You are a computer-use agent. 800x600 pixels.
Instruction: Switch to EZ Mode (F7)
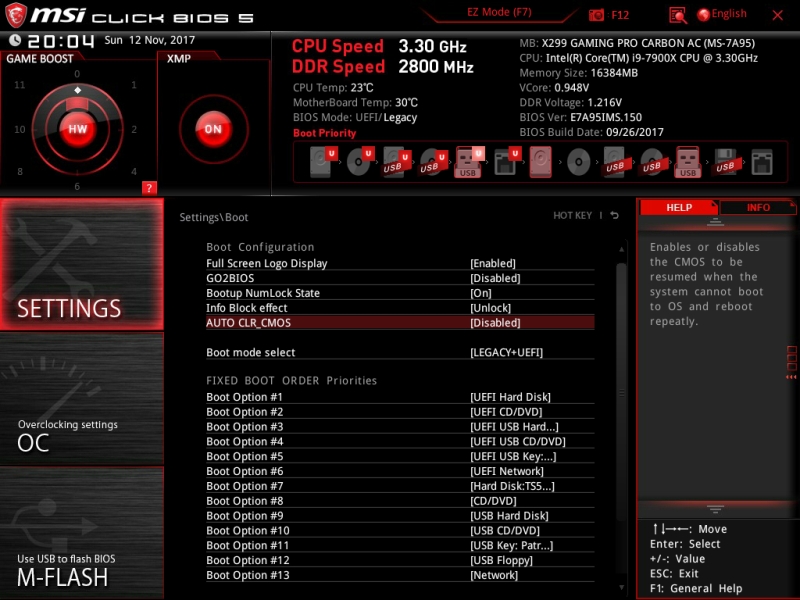tap(499, 12)
